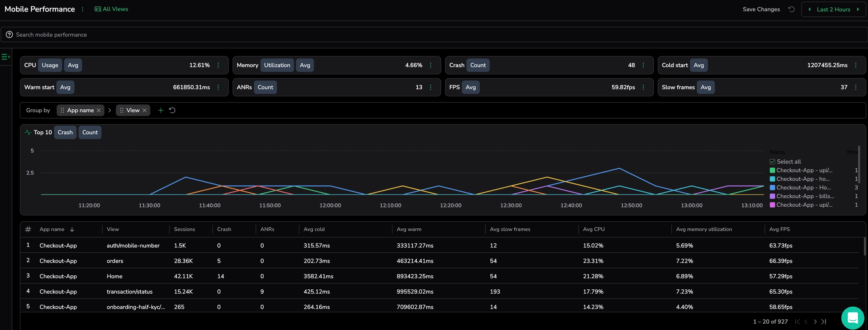Go to the last page of results
Image resolution: width=868 pixels, height=330 pixels.
(824, 322)
